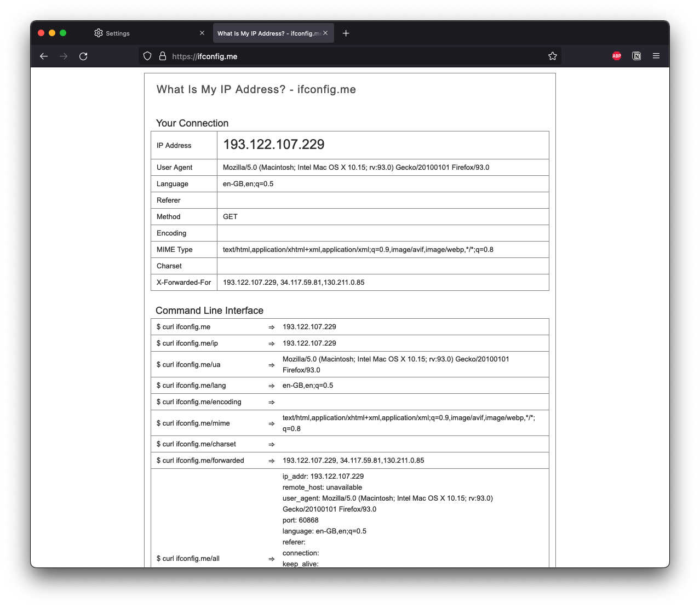The image size is (700, 608).
Task: Click the User Agent value in Your Connection
Action: click(x=356, y=168)
